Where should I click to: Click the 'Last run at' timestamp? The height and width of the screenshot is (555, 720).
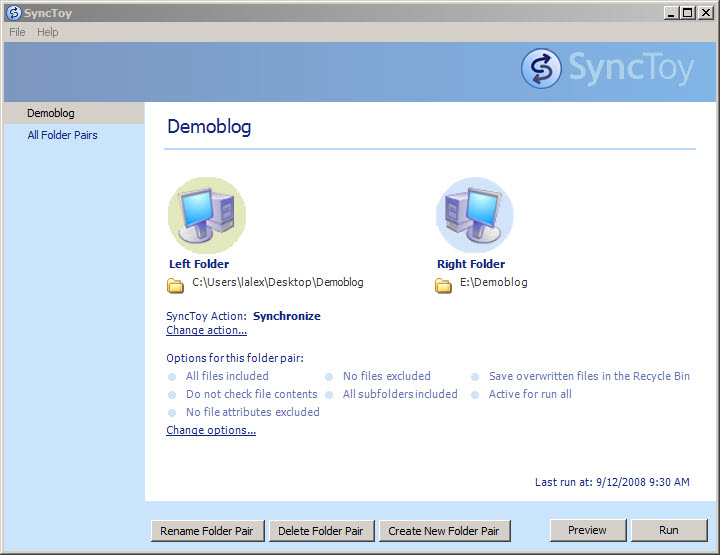612,482
